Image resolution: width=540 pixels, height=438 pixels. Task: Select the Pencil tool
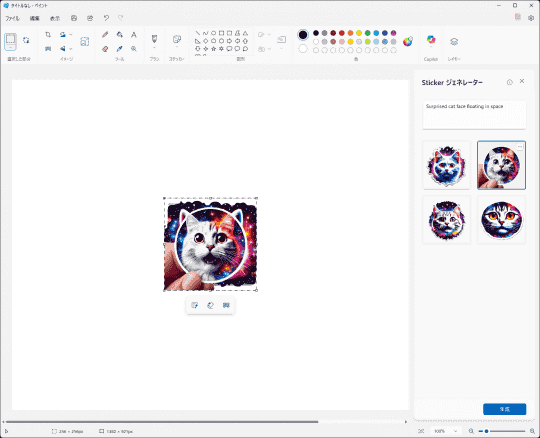point(105,34)
